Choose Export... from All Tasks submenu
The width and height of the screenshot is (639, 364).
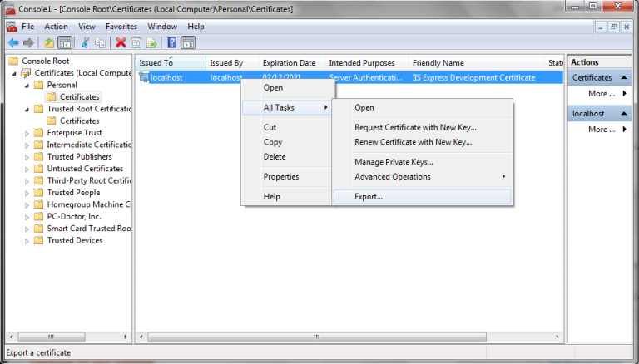coord(422,197)
